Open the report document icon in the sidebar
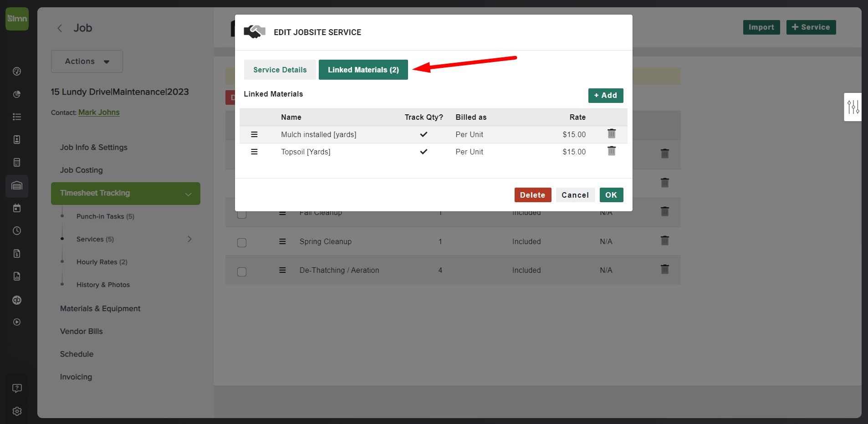This screenshot has width=868, height=424. click(x=17, y=276)
